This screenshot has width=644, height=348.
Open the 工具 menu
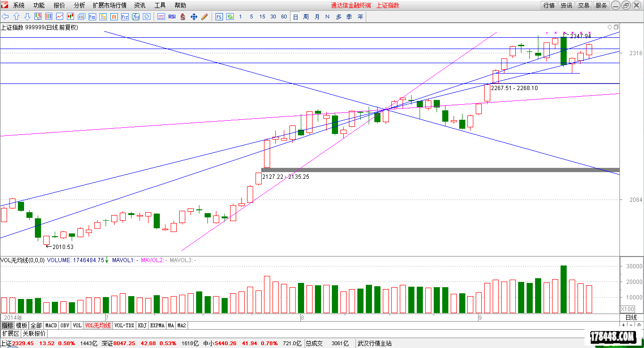click(x=160, y=5)
